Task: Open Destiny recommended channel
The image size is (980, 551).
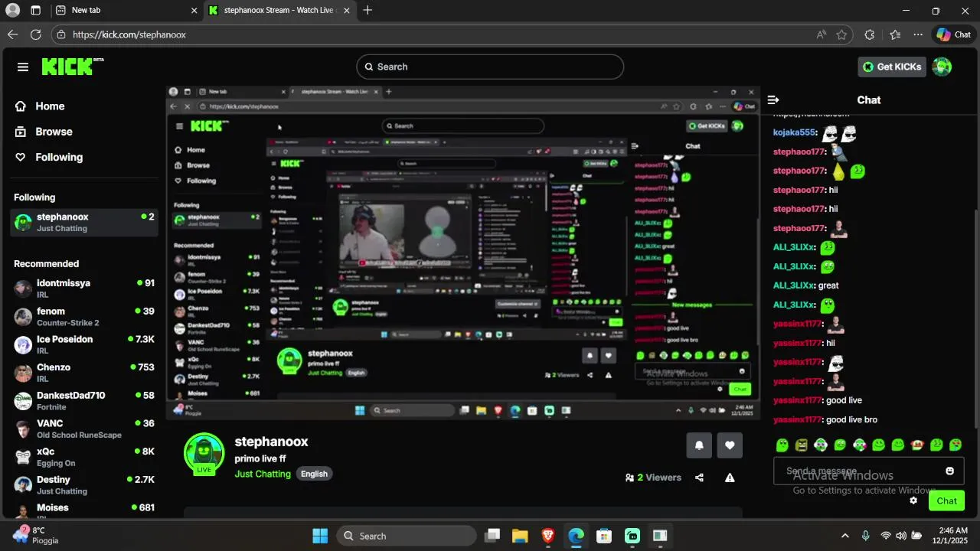Action: 84,485
